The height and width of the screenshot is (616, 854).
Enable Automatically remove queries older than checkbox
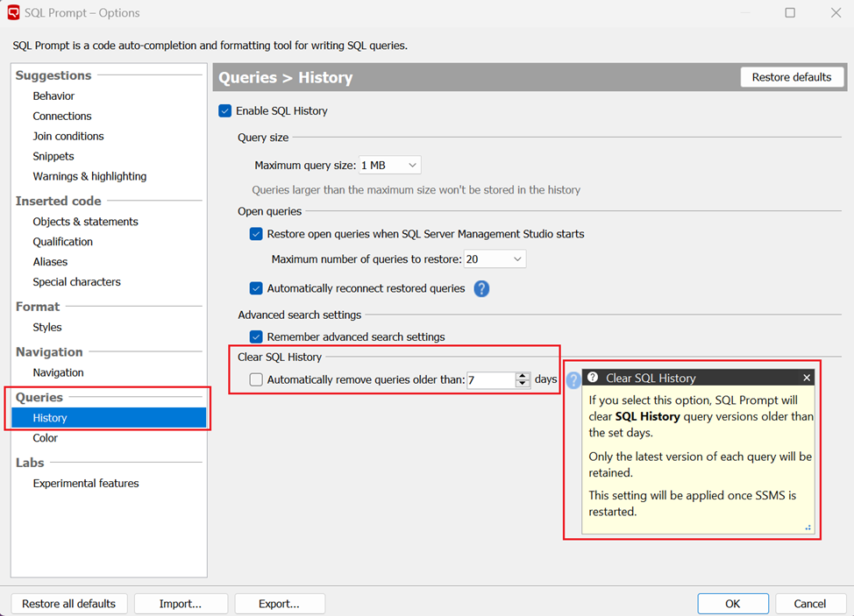256,379
